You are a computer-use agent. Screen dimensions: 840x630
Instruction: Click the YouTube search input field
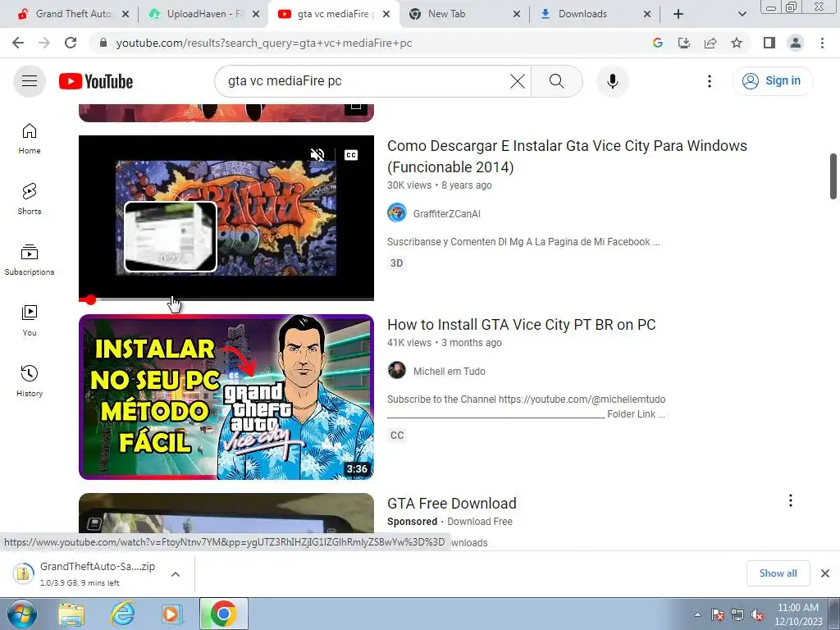[x=364, y=81]
